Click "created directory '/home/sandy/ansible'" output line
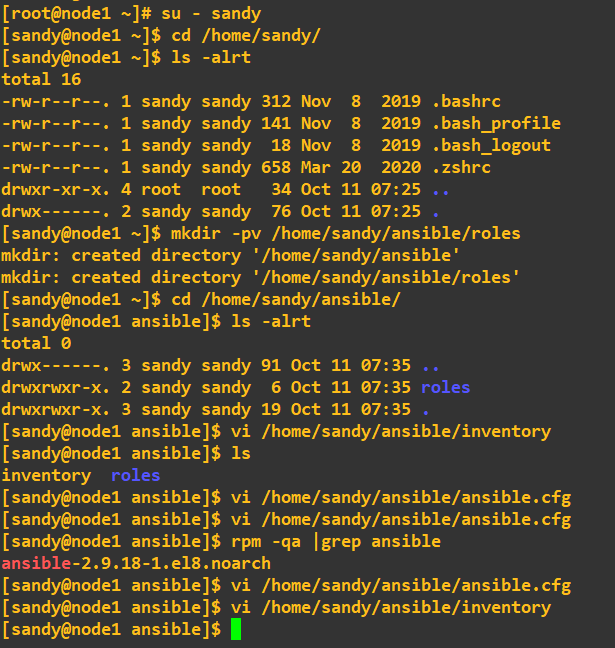The height and width of the screenshot is (648, 615). [x=265, y=255]
